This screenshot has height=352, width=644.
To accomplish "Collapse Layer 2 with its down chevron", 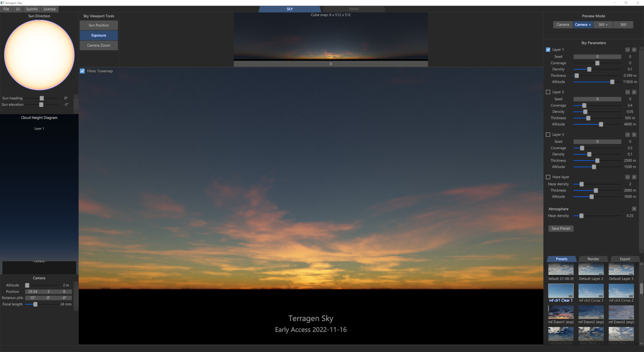I will point(627,92).
